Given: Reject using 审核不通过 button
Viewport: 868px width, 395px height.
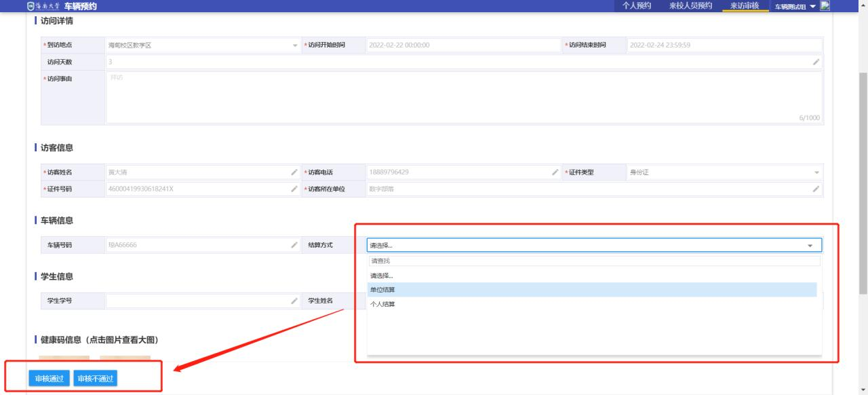Looking at the screenshot, I should tap(95, 379).
